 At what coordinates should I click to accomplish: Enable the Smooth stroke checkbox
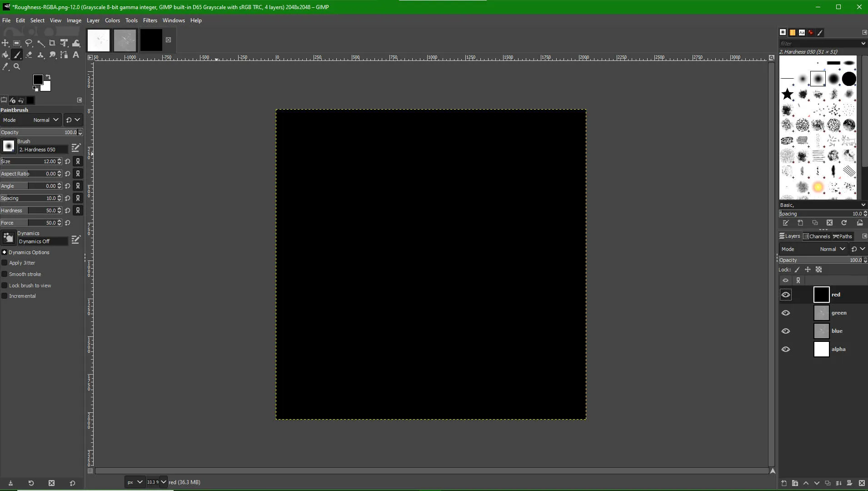pos(5,274)
